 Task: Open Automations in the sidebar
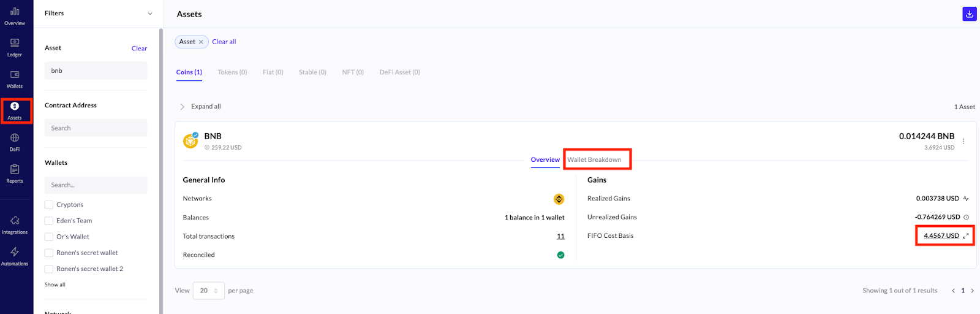pos(15,256)
